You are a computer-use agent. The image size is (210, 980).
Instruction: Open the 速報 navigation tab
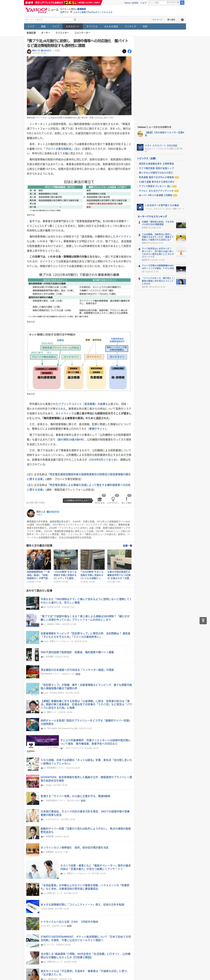coord(43,27)
